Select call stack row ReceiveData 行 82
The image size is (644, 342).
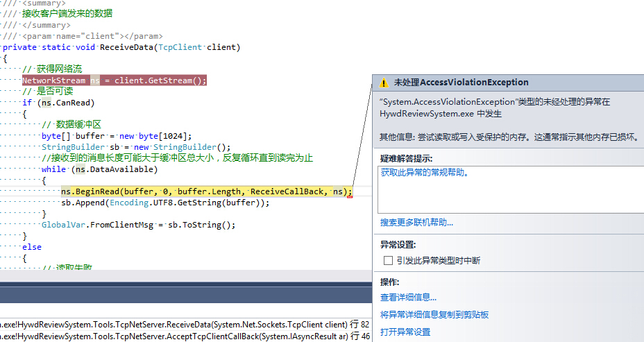pos(185,325)
